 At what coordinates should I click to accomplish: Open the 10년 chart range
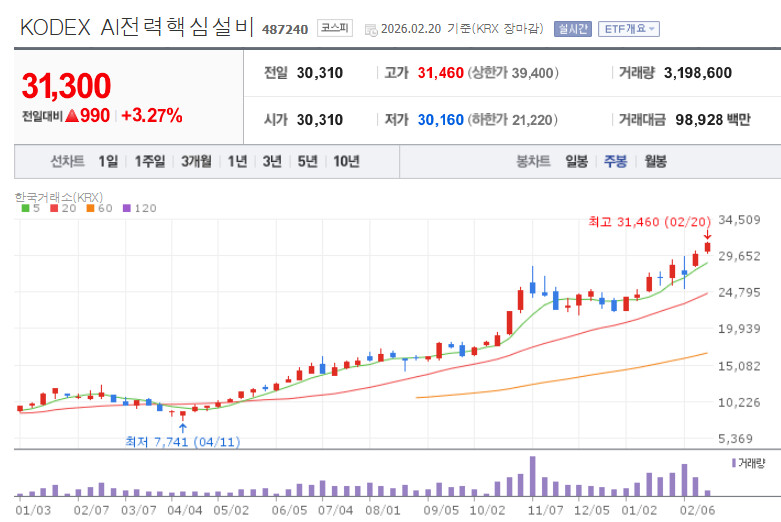(x=346, y=161)
